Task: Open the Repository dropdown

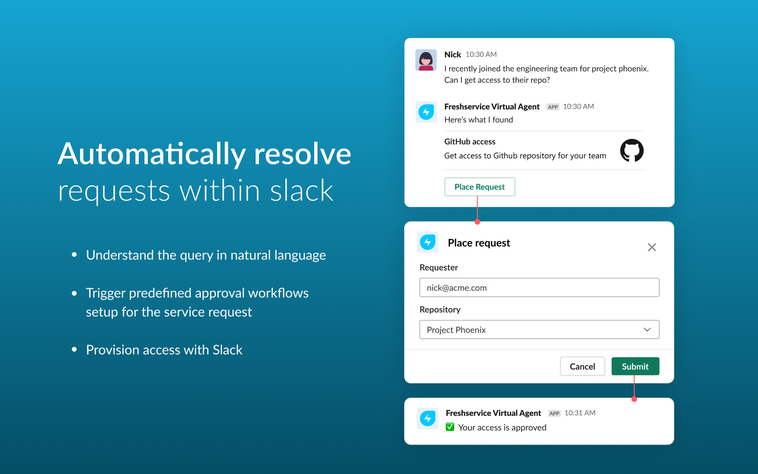Action: (x=539, y=330)
